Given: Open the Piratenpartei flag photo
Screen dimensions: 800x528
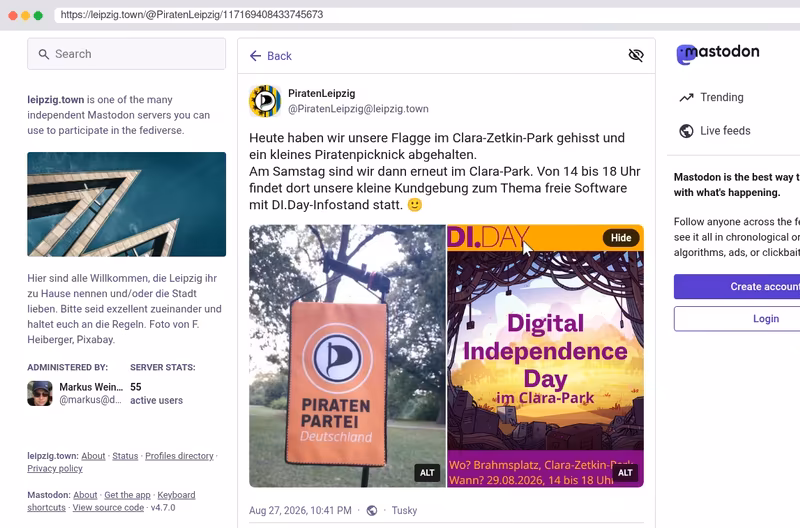Looking at the screenshot, I should [347, 356].
